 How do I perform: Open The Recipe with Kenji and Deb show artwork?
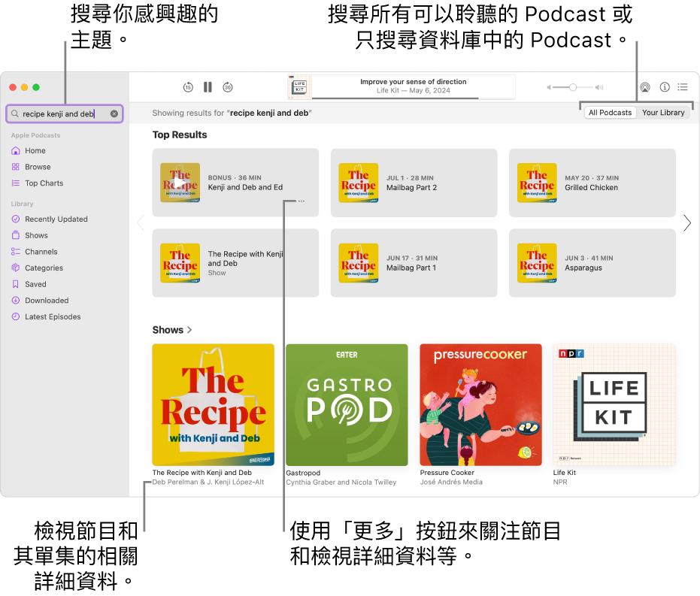pyautogui.click(x=213, y=404)
